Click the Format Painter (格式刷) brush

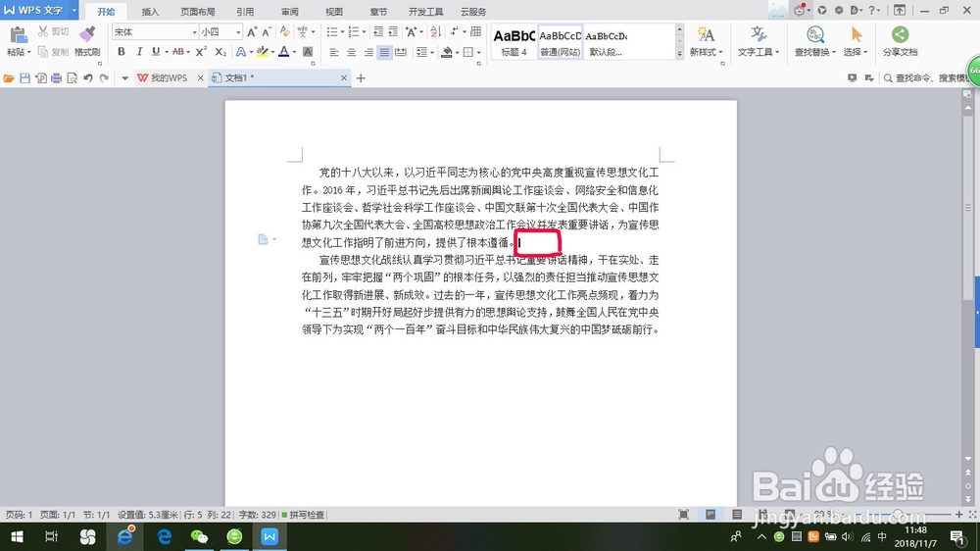(x=87, y=35)
